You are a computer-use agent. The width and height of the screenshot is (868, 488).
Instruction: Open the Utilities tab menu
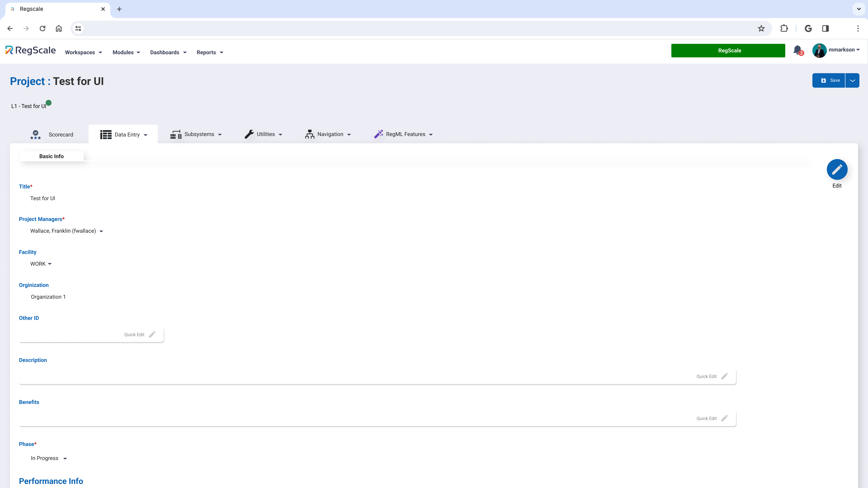264,134
